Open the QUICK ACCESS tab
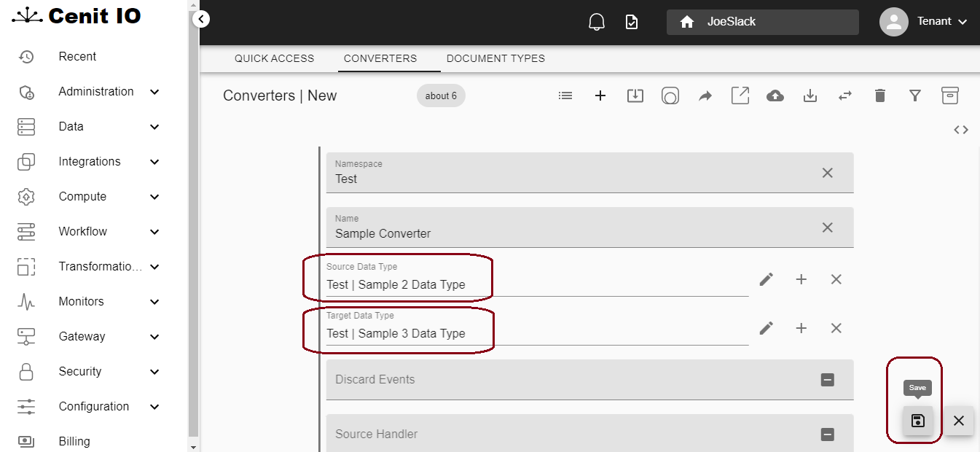Screen dimensions: 980x452 [x=274, y=58]
